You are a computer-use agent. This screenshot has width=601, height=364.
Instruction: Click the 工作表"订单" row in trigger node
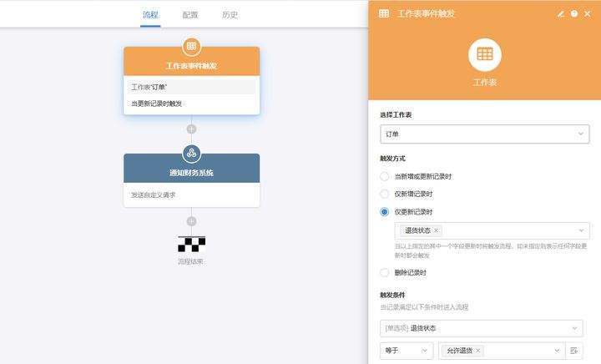191,87
